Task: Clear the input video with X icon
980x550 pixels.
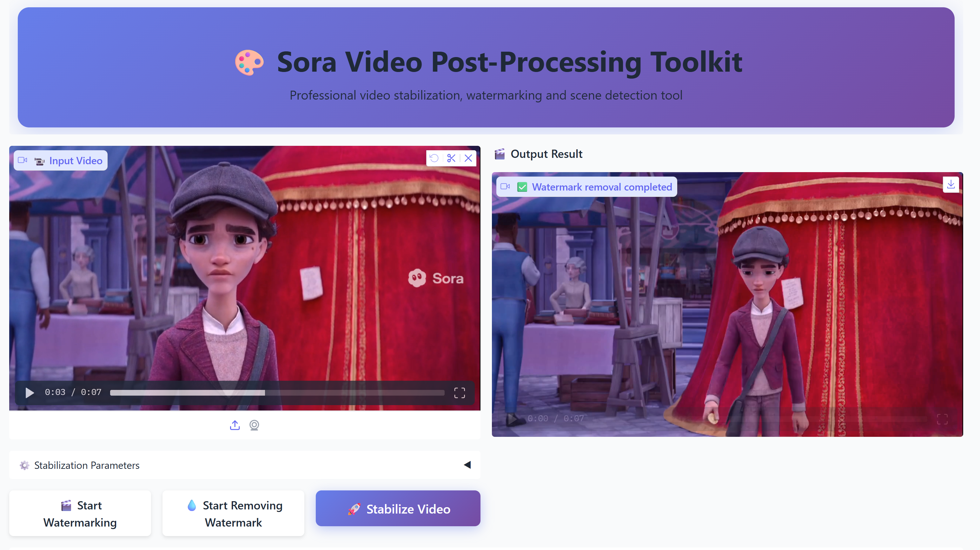Action: pos(468,158)
